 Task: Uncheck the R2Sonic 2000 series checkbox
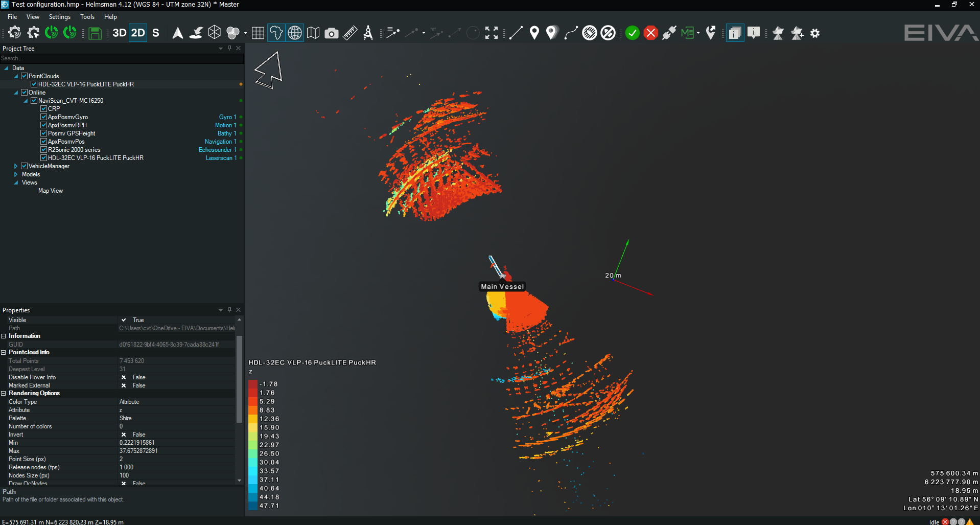click(x=43, y=150)
